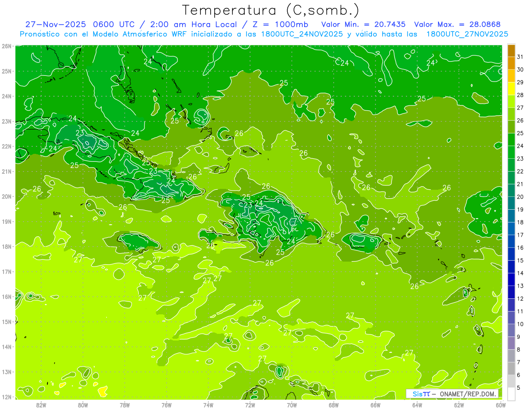Click the '64W' longitude axis label

pos(417,405)
